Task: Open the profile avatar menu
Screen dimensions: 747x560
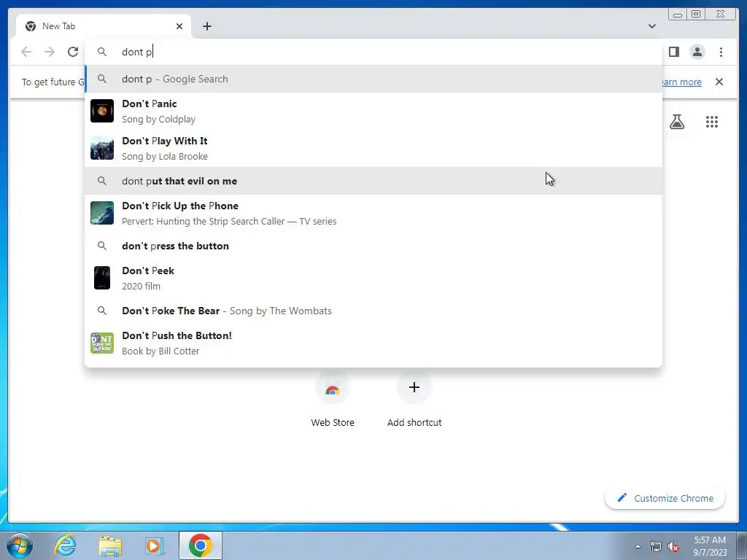Action: coord(697,52)
